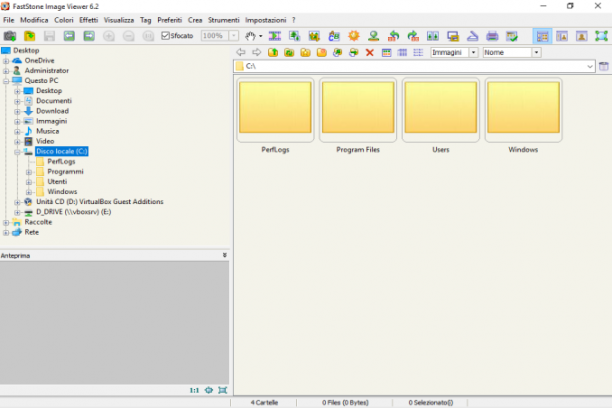Rotate the image left

click(x=393, y=36)
